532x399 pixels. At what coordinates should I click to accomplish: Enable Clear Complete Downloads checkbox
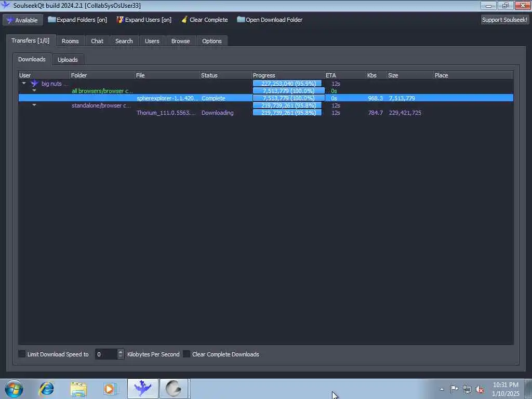(x=187, y=354)
